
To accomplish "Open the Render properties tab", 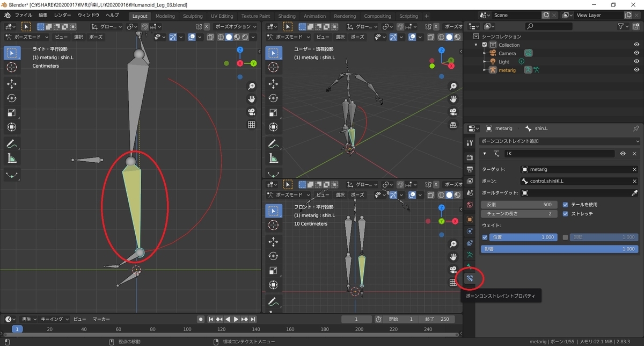I will pyautogui.click(x=470, y=157).
